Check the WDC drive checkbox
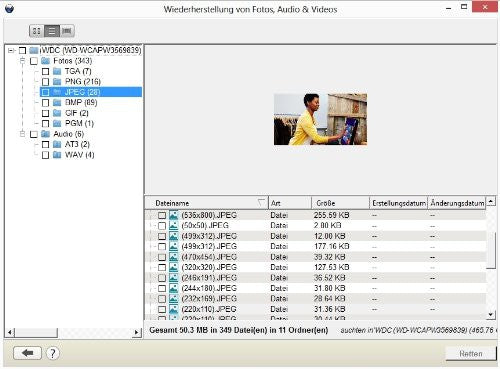The image size is (500, 369). [x=22, y=51]
